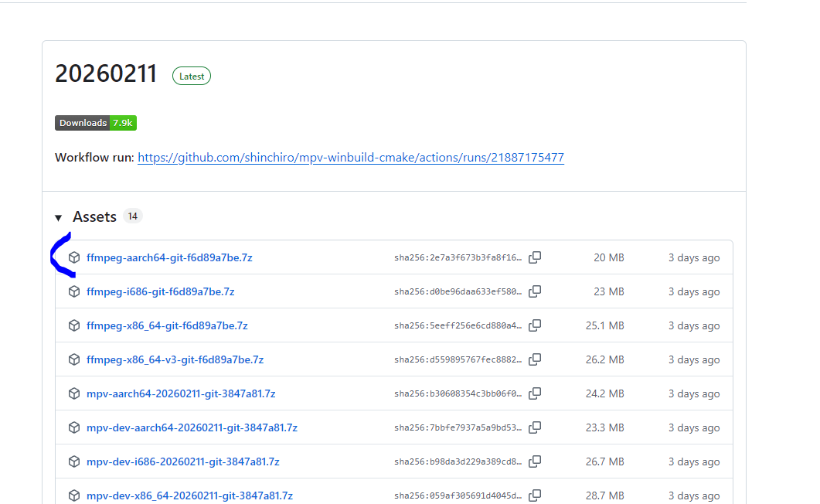Click '3 days ago' in mpv-aarch64-20260211 row

pos(694,393)
